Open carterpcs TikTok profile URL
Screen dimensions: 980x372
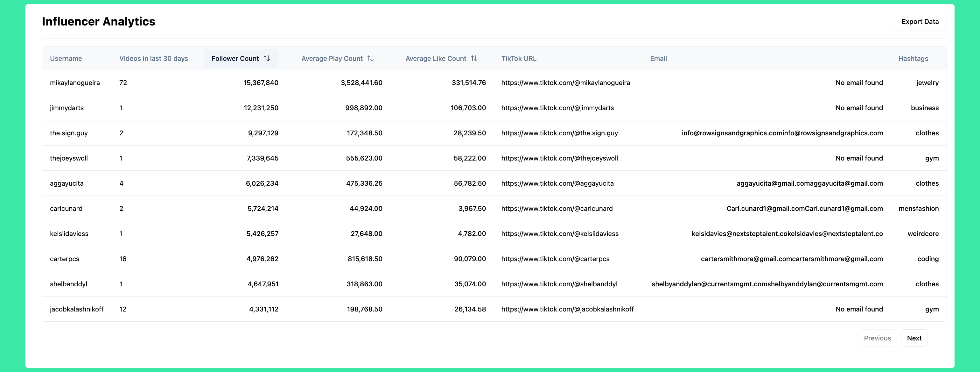tap(555, 259)
